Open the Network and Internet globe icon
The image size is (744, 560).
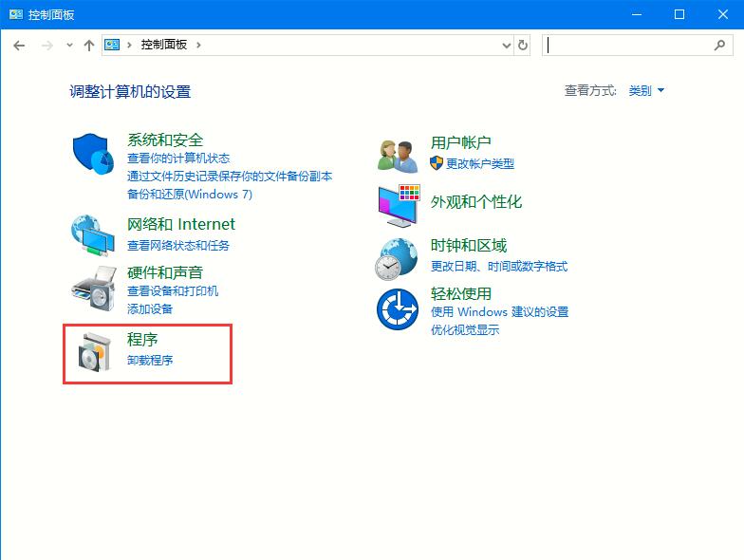click(x=93, y=234)
